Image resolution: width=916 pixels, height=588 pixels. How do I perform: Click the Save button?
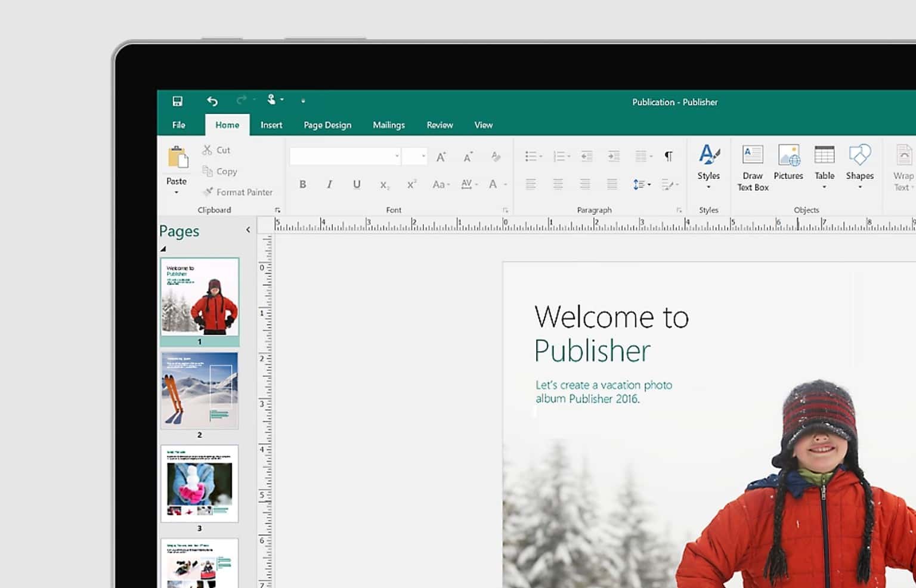tap(178, 100)
